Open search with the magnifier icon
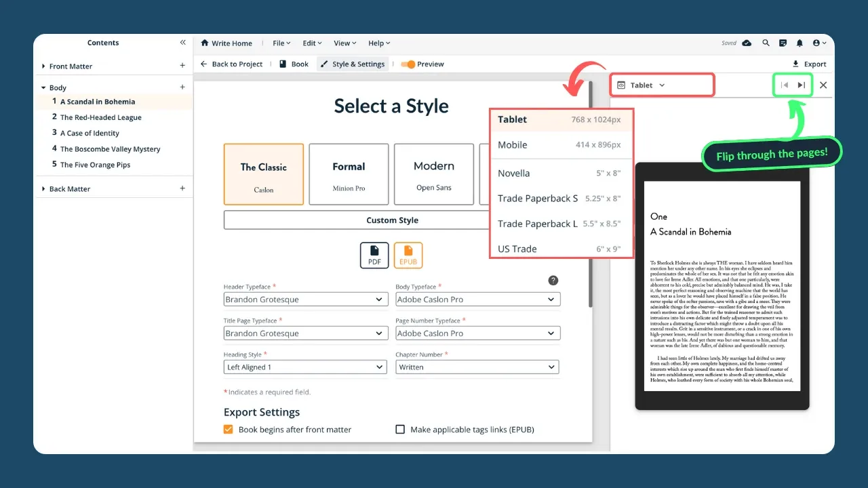Screen dimensions: 868x488 pyautogui.click(x=766, y=43)
